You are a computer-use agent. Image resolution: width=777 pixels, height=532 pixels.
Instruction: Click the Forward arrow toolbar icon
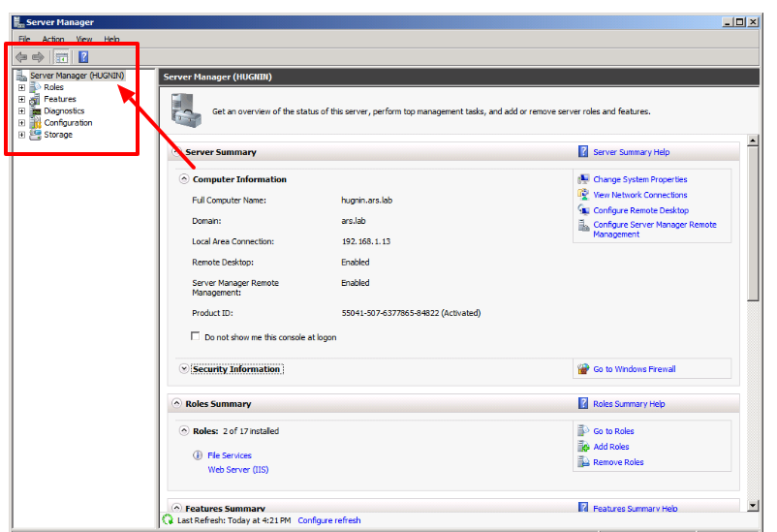tap(38, 57)
